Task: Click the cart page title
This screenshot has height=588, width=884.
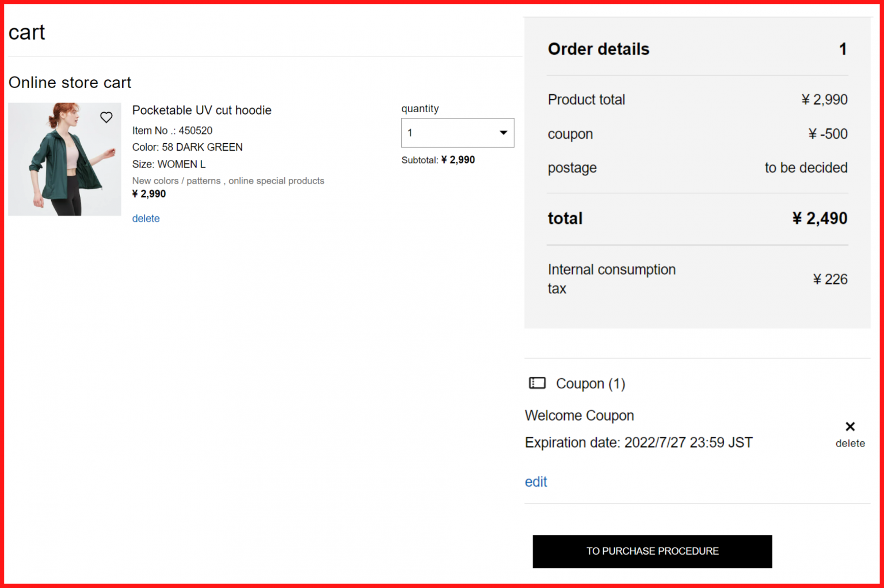Action: 26,32
